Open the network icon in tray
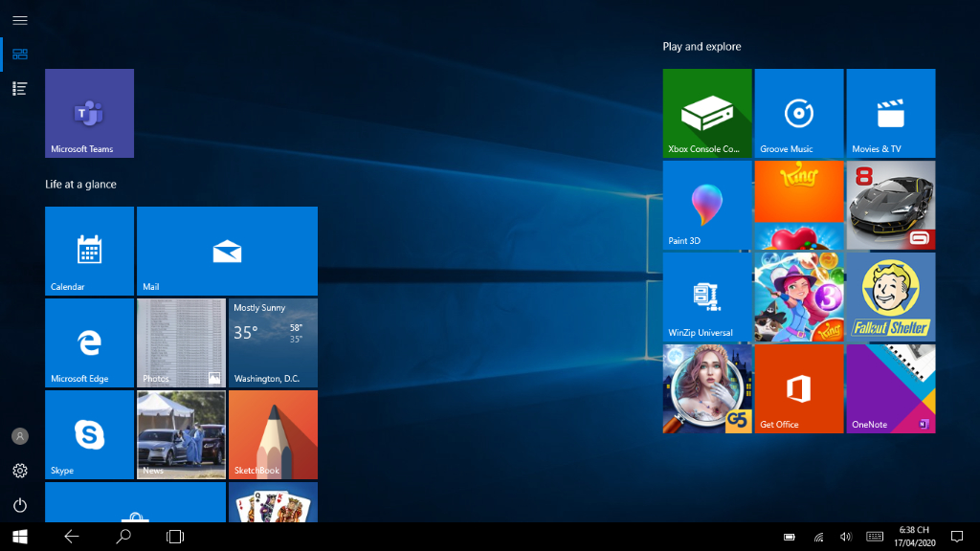980x551 pixels. click(818, 537)
